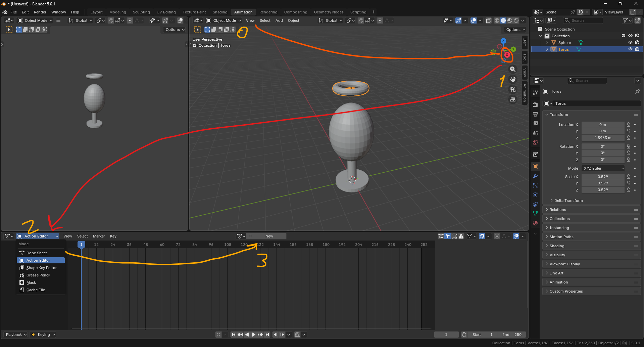Select Dope Sheet from mode list
Screen dimensions: 644x347
[37, 253]
